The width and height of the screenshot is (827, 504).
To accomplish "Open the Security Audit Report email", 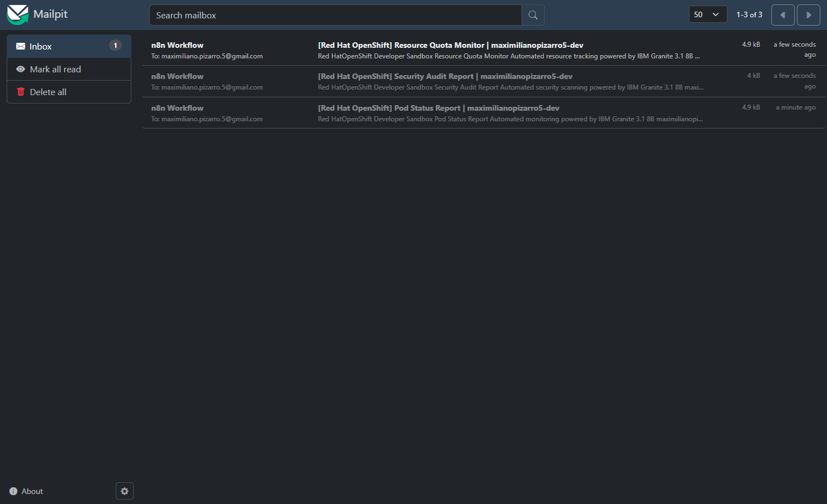I will [445, 81].
